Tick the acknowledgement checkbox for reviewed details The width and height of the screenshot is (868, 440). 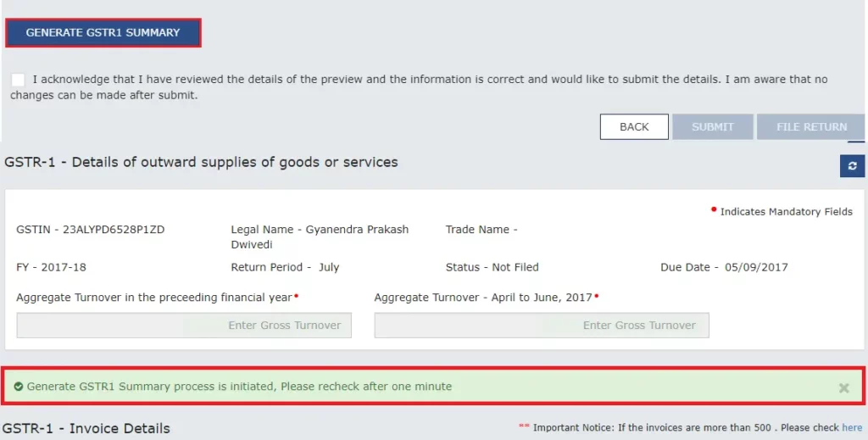pyautogui.click(x=19, y=80)
